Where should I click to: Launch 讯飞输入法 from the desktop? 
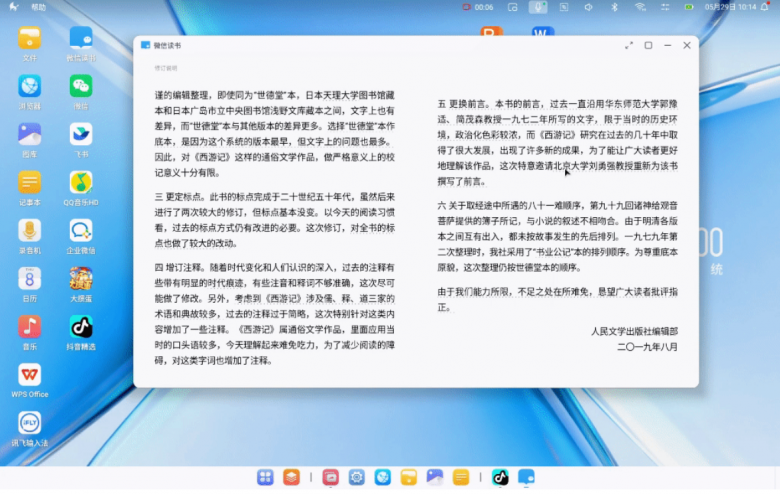[29, 423]
